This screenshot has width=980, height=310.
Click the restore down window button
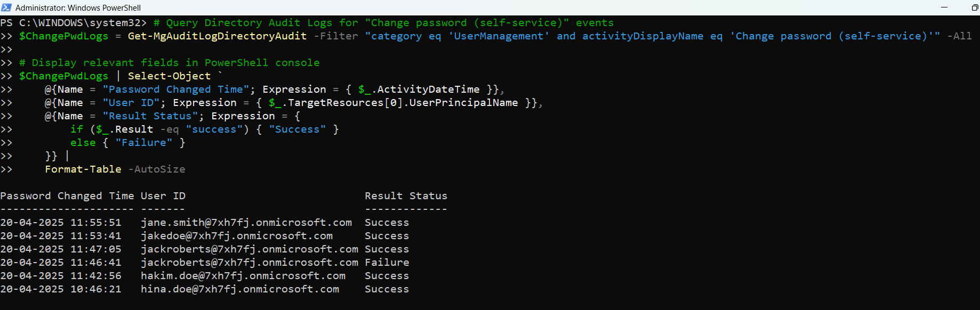click(x=975, y=7)
